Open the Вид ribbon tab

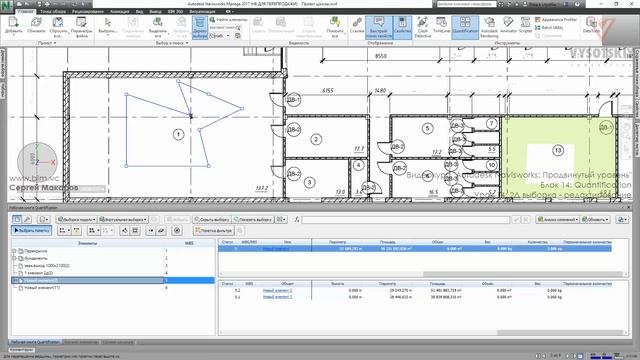tap(139, 11)
